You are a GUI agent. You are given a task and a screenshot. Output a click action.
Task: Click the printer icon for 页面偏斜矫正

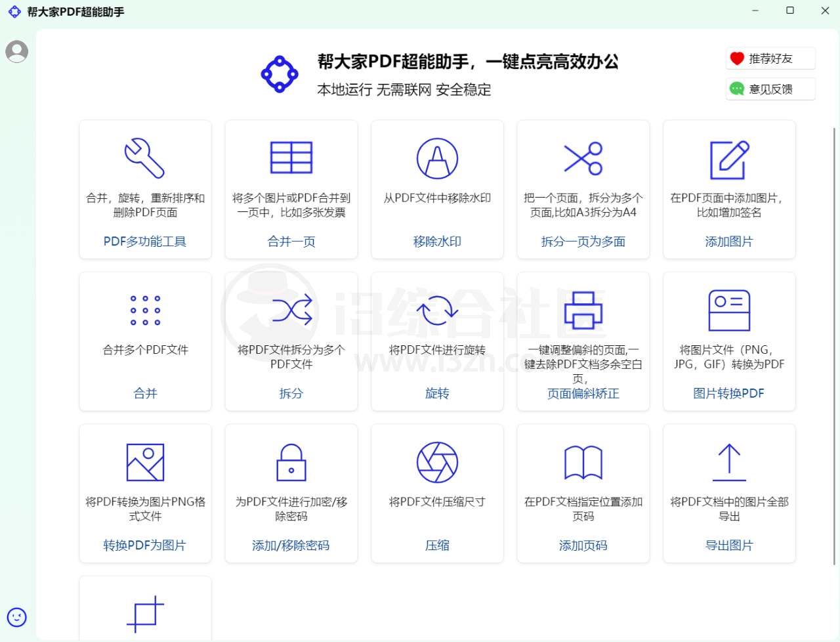[583, 310]
